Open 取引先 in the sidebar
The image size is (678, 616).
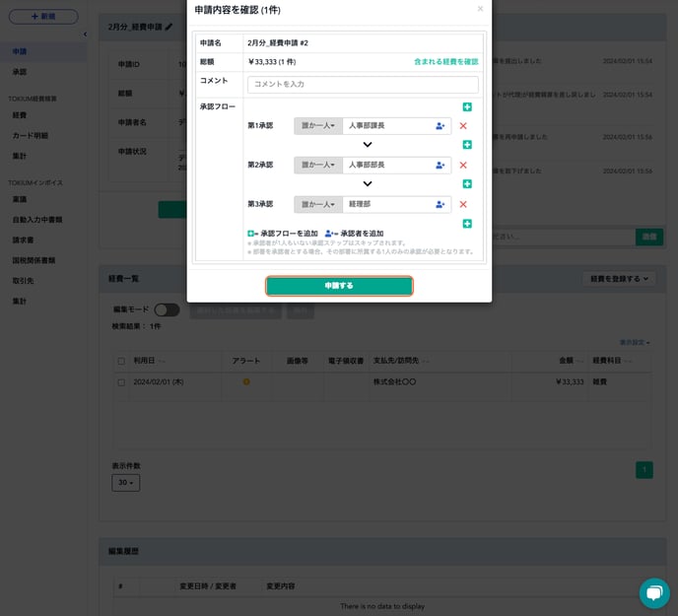tap(23, 281)
